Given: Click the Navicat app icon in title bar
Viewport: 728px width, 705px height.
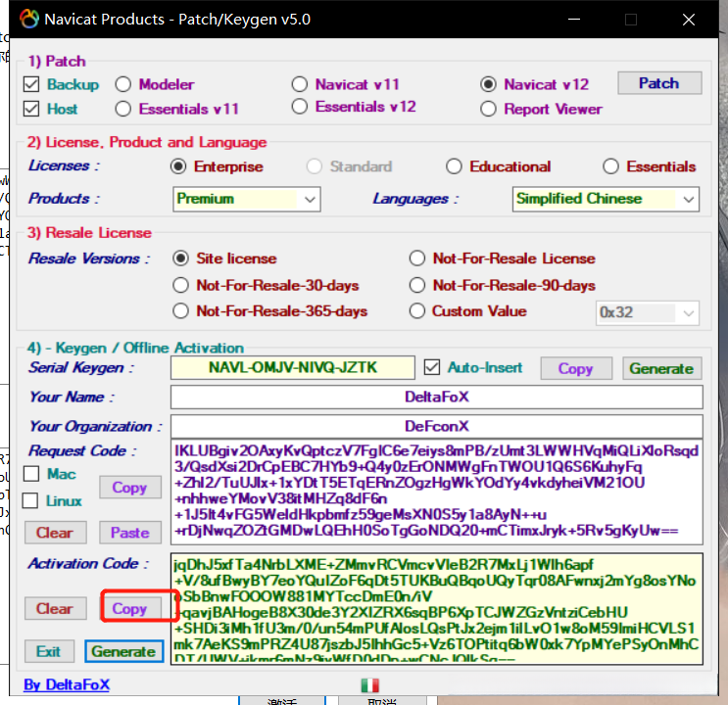Looking at the screenshot, I should pyautogui.click(x=29, y=19).
